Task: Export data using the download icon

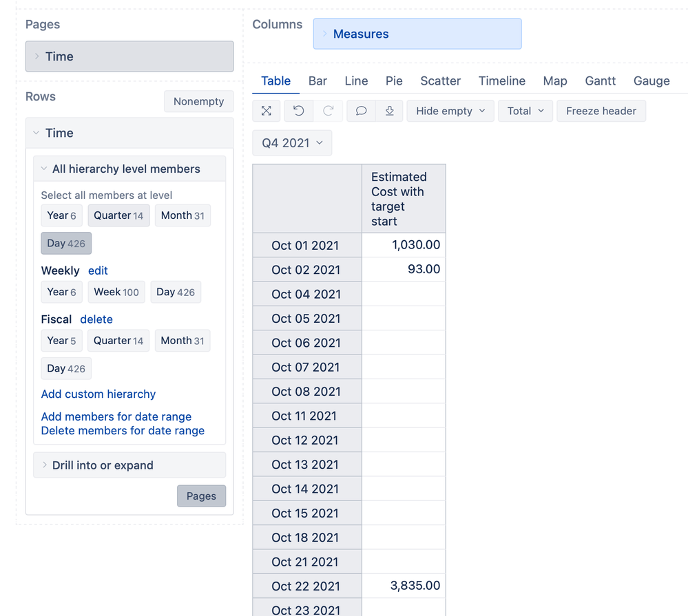Action: [x=390, y=111]
